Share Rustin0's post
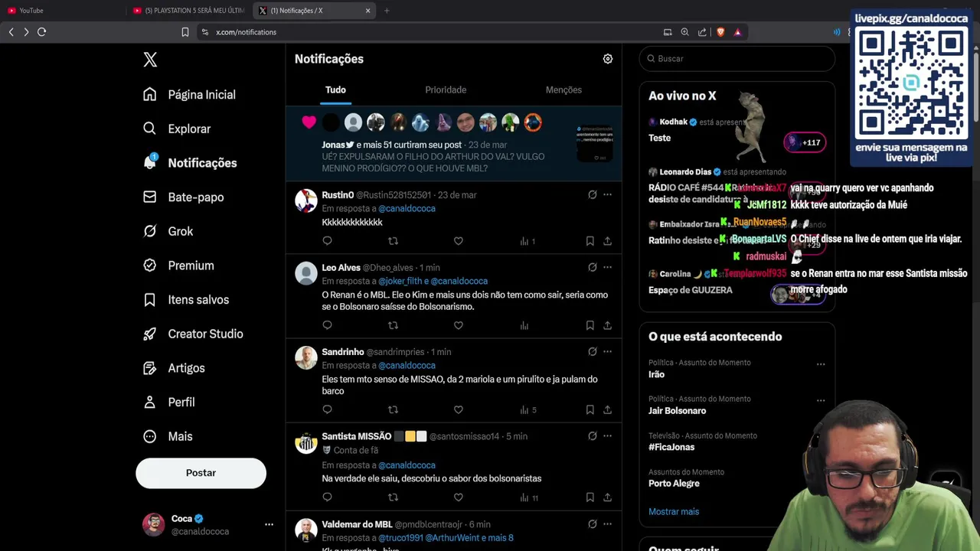 (x=607, y=241)
